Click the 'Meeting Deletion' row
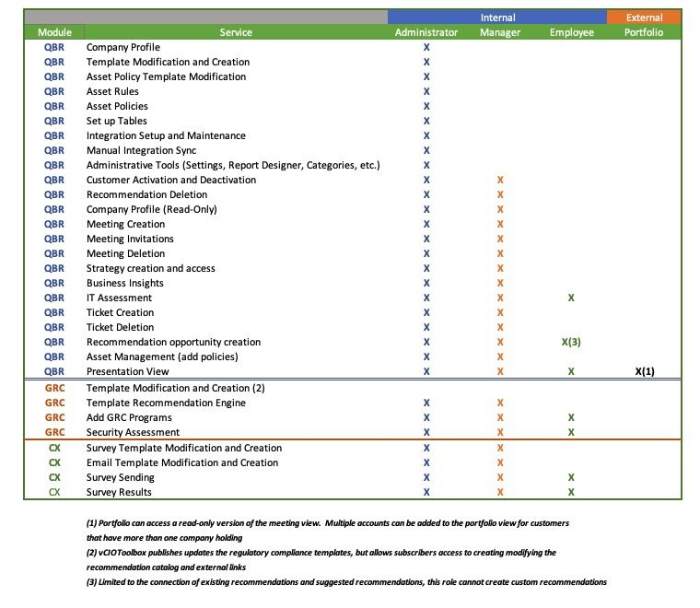The width and height of the screenshot is (700, 608). [125, 253]
